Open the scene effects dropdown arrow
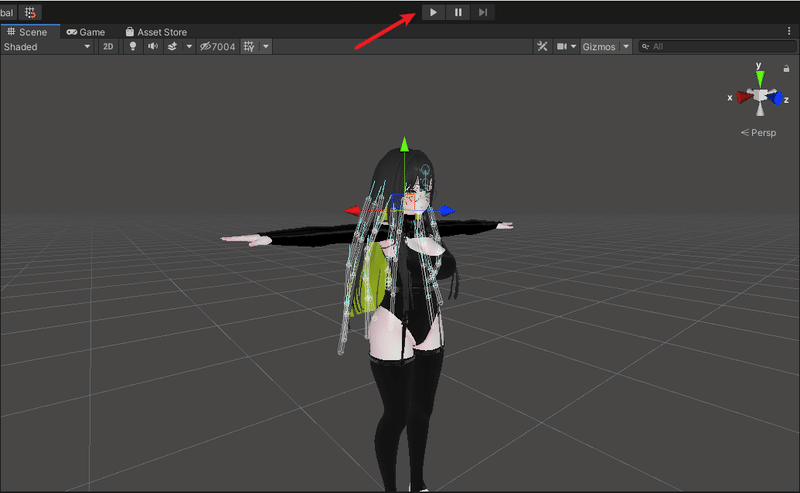The height and width of the screenshot is (493, 800). tap(189, 46)
